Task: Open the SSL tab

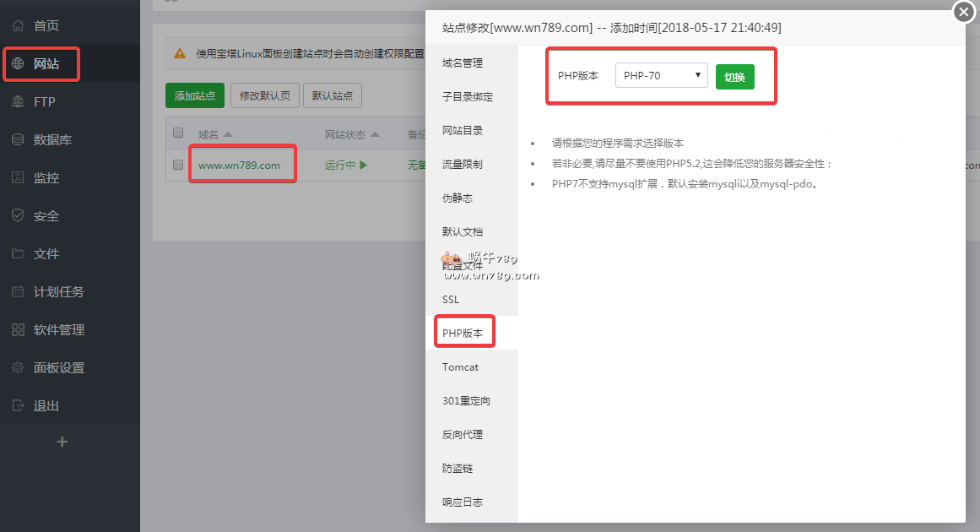Action: click(x=451, y=300)
